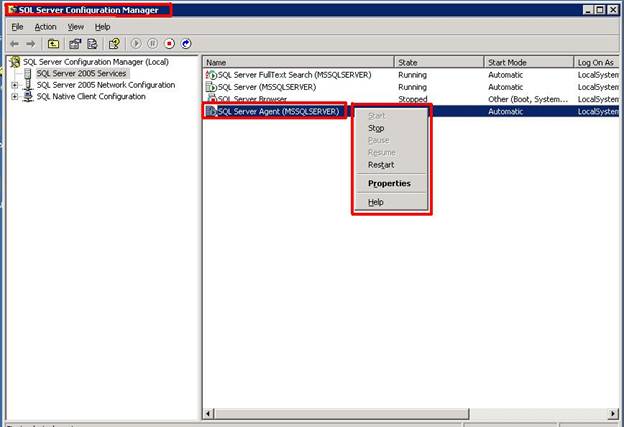Click the Start Mode column header

point(529,62)
